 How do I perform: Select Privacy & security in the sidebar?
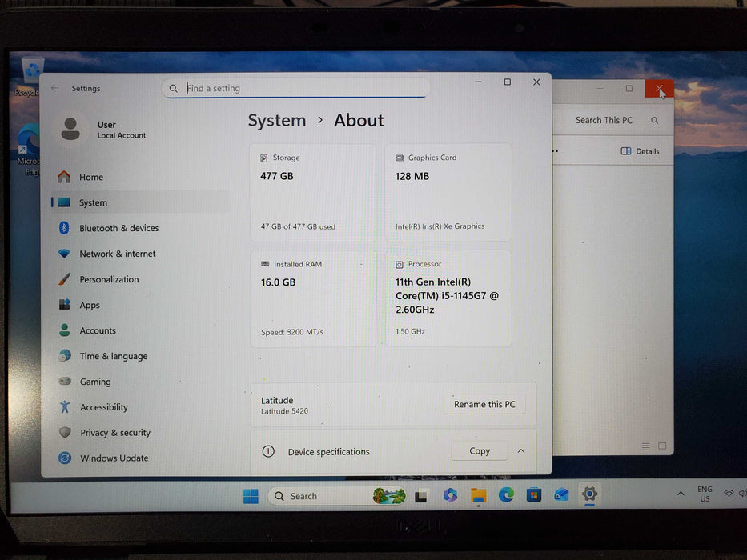pos(67,433)
